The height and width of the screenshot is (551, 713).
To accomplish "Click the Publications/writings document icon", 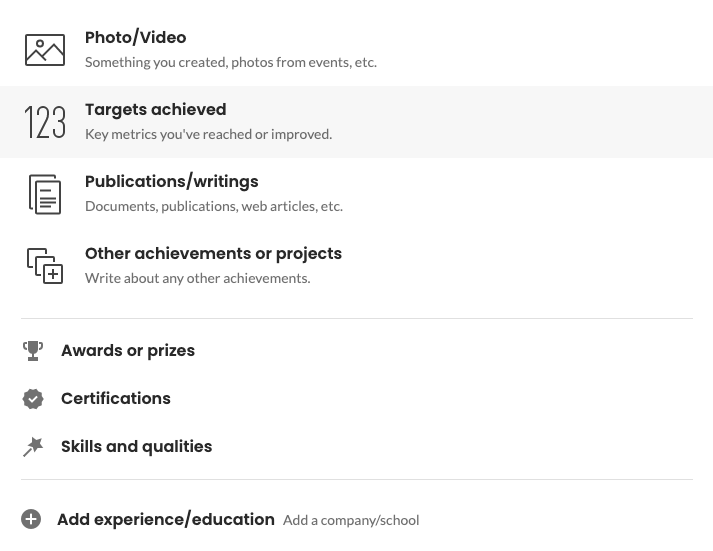I will [45, 194].
